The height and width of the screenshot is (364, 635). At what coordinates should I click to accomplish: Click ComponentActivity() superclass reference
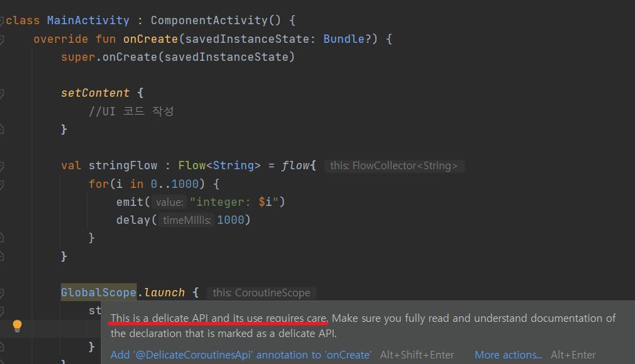pos(216,20)
